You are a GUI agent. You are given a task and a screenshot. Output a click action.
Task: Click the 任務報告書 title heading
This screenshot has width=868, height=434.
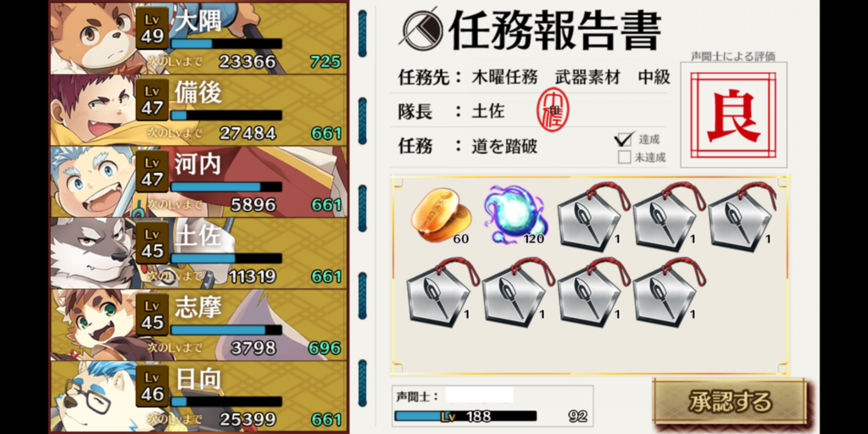[x=554, y=31]
